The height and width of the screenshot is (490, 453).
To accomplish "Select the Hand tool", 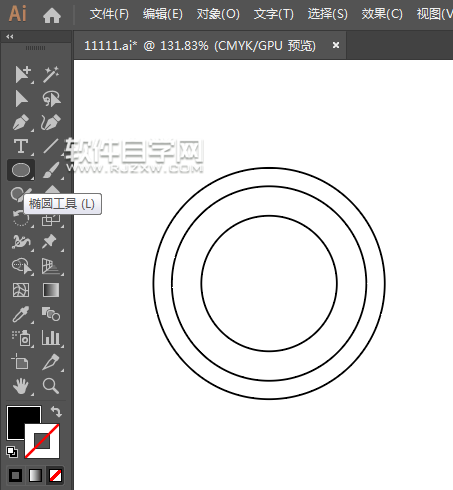I will pyautogui.click(x=21, y=386).
